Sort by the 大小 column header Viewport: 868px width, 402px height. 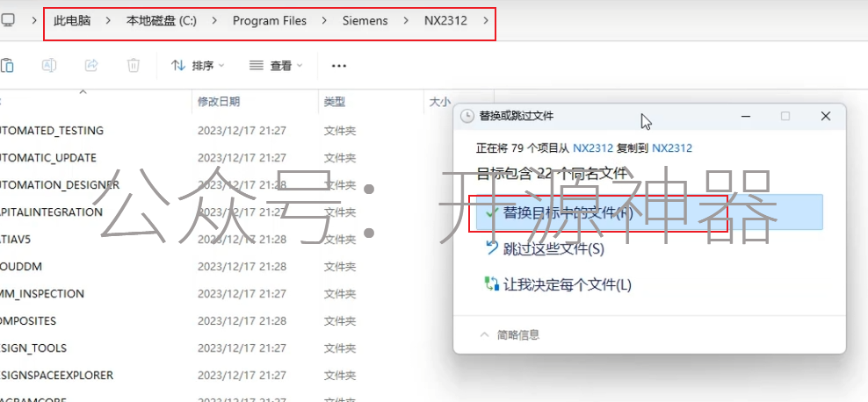pos(441,102)
